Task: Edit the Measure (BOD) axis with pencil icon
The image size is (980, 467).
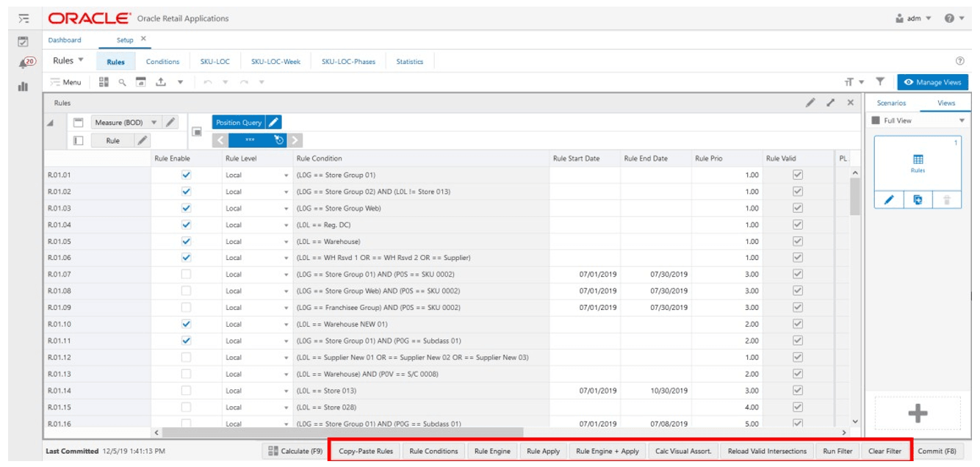Action: [170, 123]
